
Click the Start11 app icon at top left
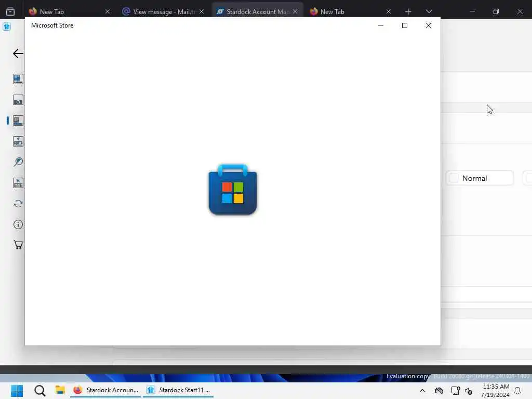click(x=7, y=26)
